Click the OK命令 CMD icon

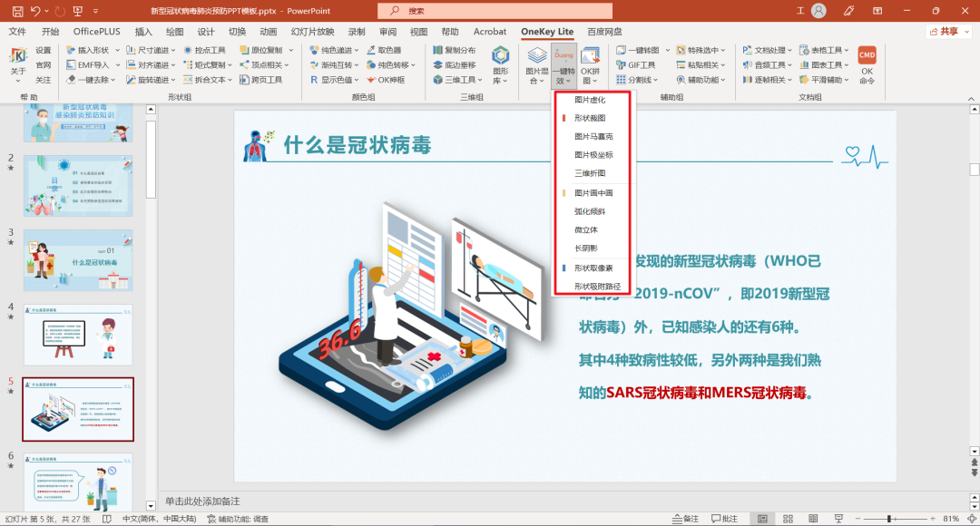coord(867,55)
